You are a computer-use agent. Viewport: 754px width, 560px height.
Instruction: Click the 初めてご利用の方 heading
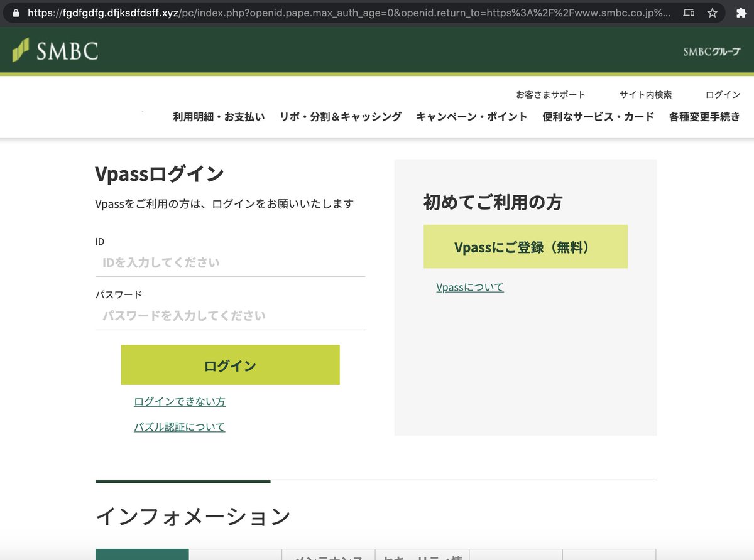tap(493, 202)
